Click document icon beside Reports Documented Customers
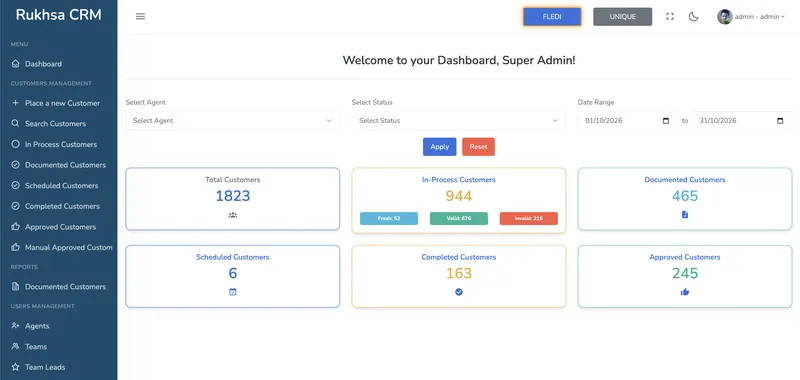This screenshot has width=800, height=380. pos(15,287)
